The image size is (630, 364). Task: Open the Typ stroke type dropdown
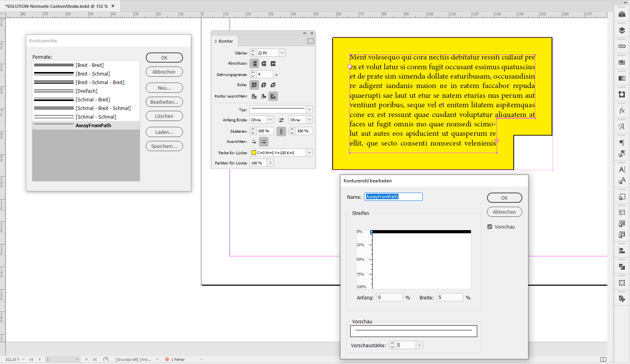[309, 110]
